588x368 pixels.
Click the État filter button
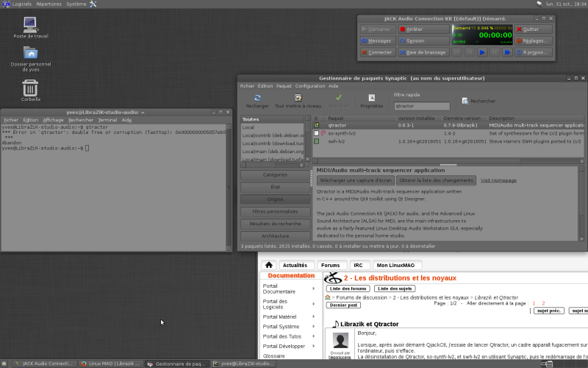click(275, 187)
